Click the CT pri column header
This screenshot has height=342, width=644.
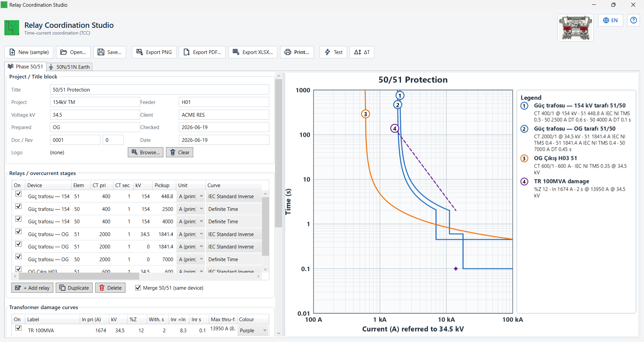102,185
